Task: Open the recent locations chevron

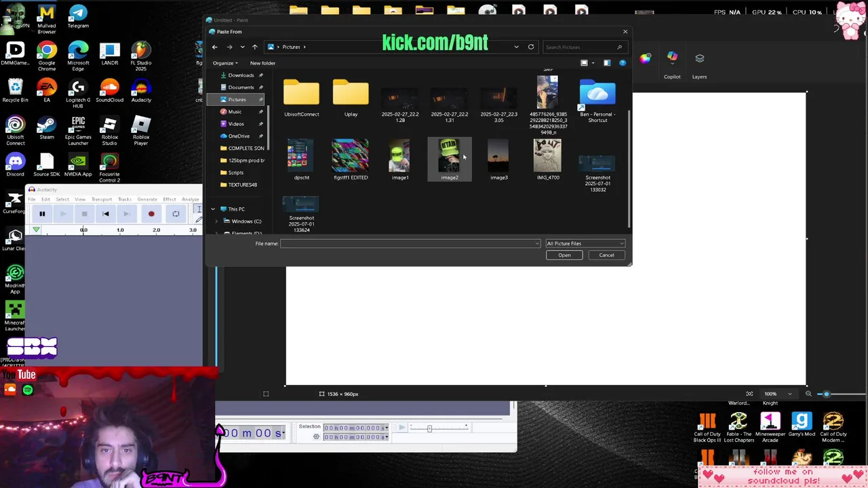Action: [x=242, y=47]
